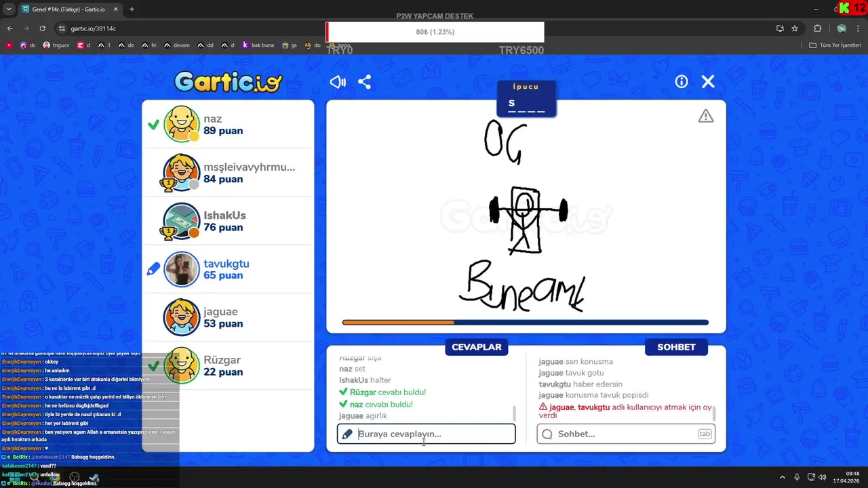The height and width of the screenshot is (488, 868).
Task: Open a new browser tab
Action: 132,9
